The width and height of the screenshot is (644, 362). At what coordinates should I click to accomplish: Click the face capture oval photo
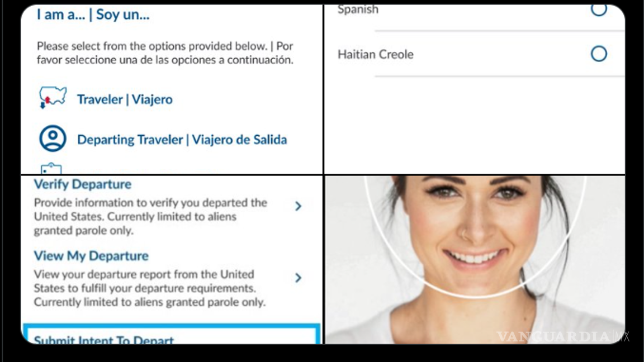click(x=475, y=236)
